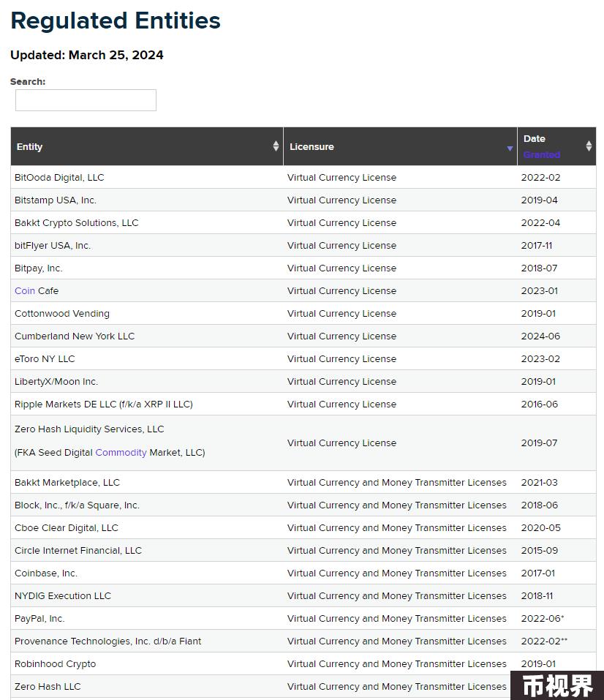Click the Entity column header
Screen dimensions: 604x700
147,146
